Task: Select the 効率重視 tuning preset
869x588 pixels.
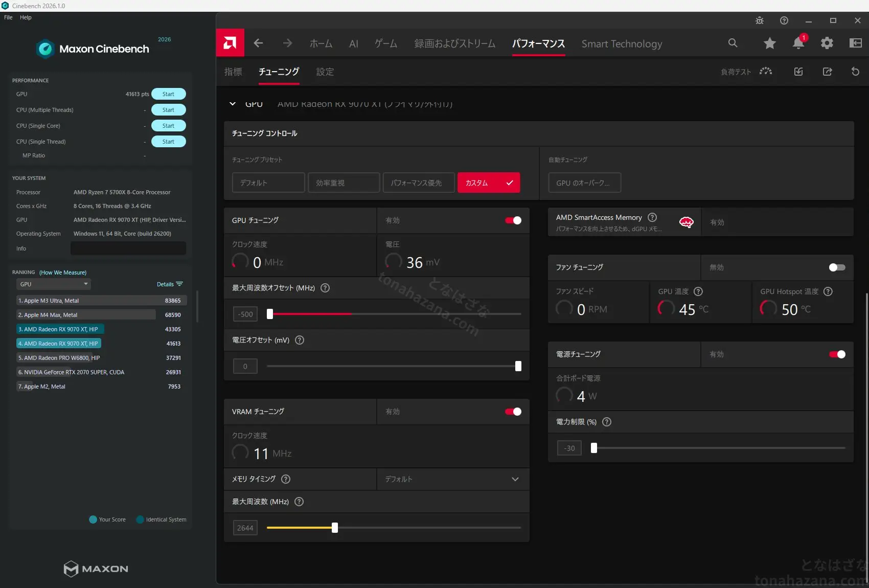Action: pos(344,183)
